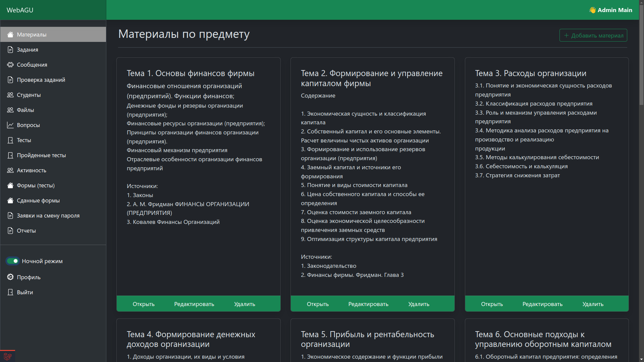Go to Формы (тесты)
Screen dimensions: 644x362
(x=53, y=185)
